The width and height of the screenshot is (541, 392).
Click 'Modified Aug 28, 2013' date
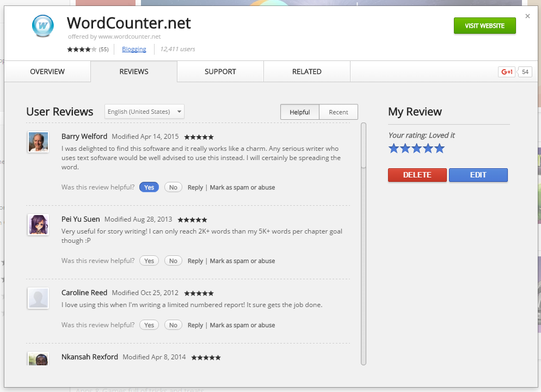(x=138, y=219)
